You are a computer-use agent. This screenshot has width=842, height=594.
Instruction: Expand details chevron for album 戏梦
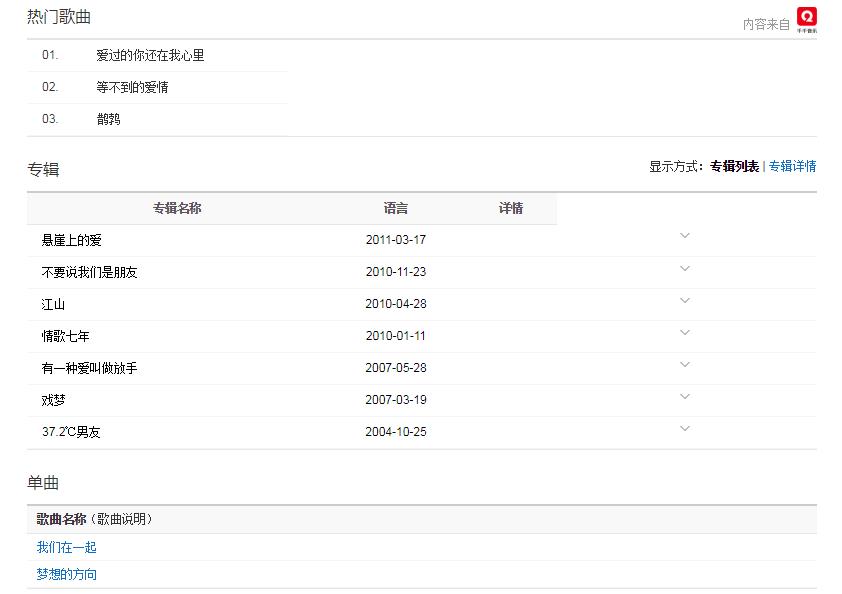(685, 396)
